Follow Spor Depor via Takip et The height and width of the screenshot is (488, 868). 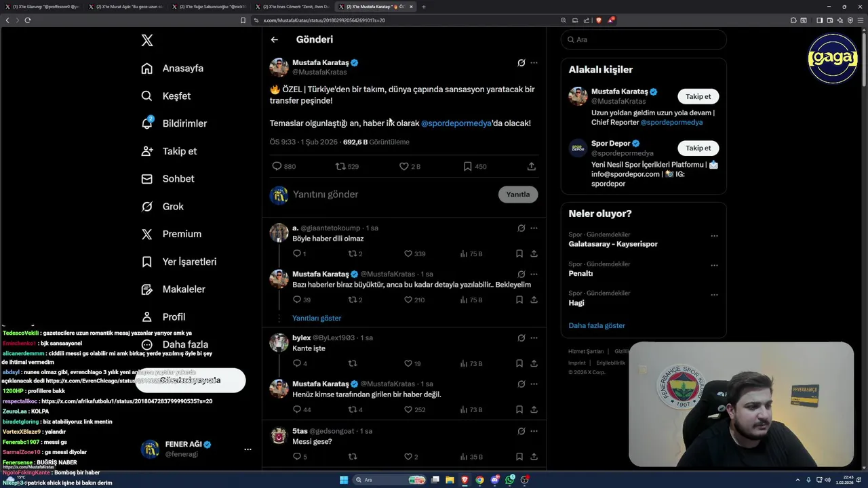(698, 148)
